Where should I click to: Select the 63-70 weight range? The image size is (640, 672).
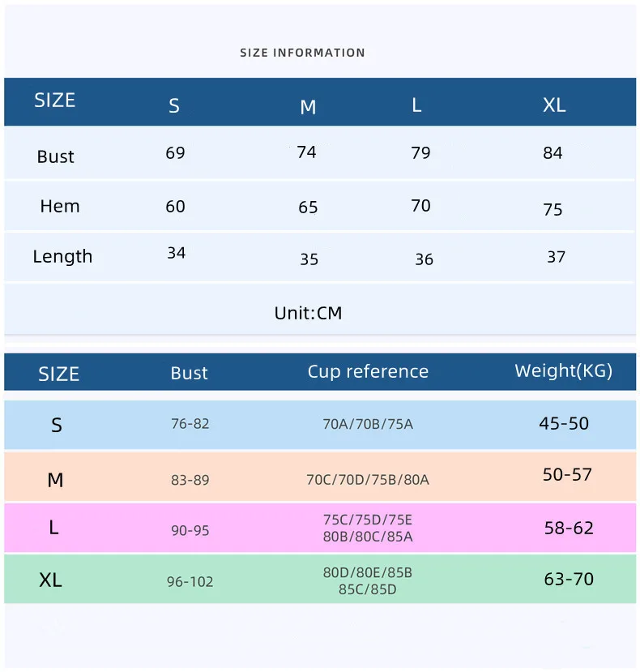point(569,579)
